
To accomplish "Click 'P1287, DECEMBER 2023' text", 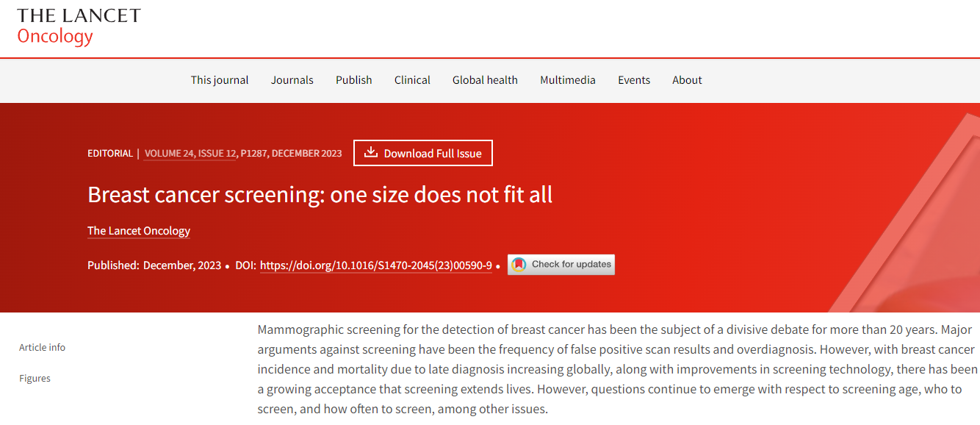I will point(292,154).
